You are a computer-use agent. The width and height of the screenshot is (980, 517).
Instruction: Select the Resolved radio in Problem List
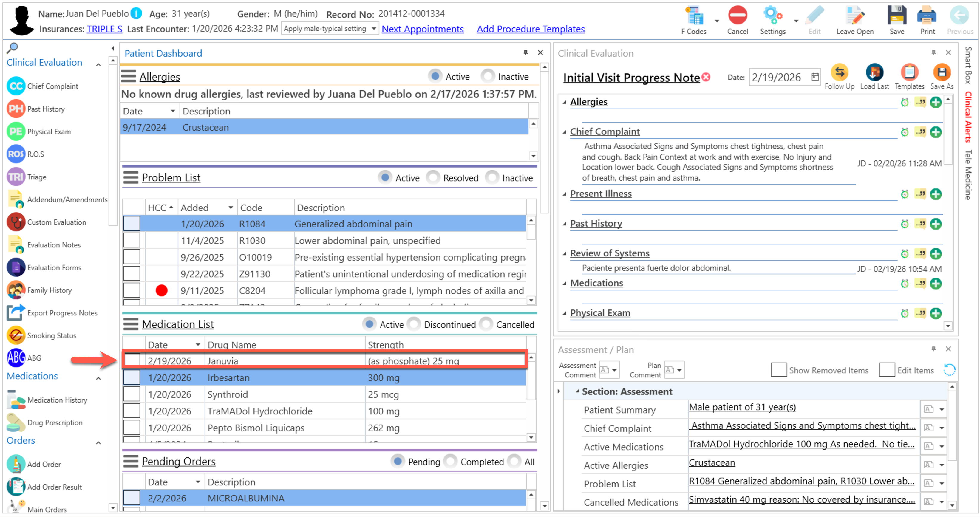point(433,178)
